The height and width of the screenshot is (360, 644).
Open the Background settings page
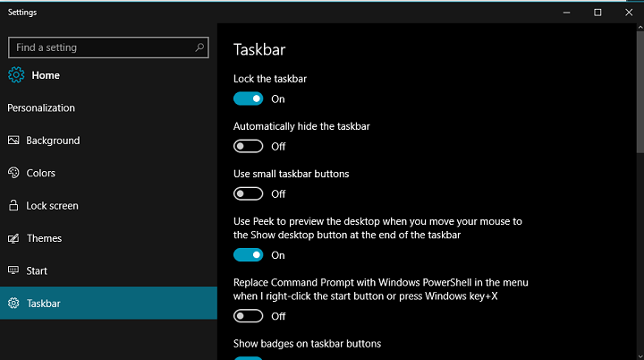(x=108, y=141)
